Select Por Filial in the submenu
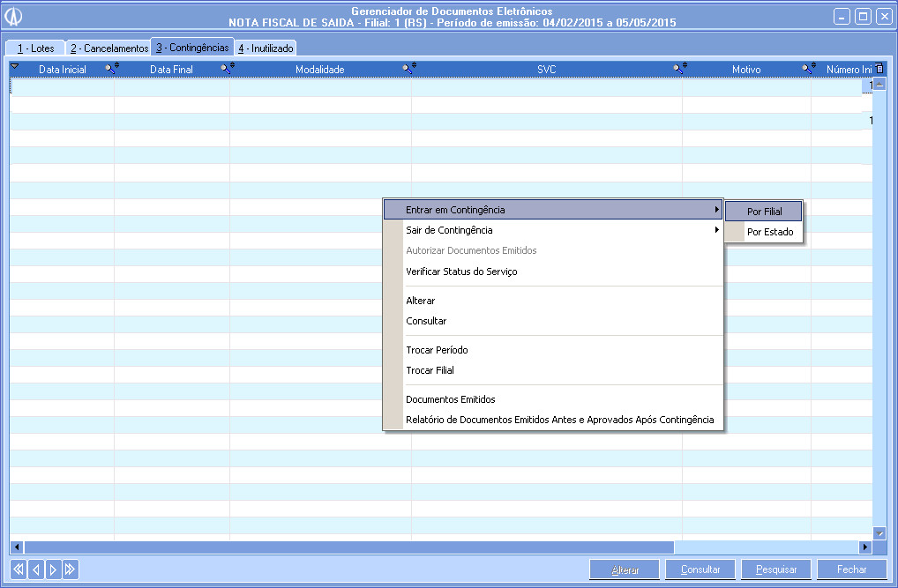This screenshot has height=588, width=898. pos(764,212)
